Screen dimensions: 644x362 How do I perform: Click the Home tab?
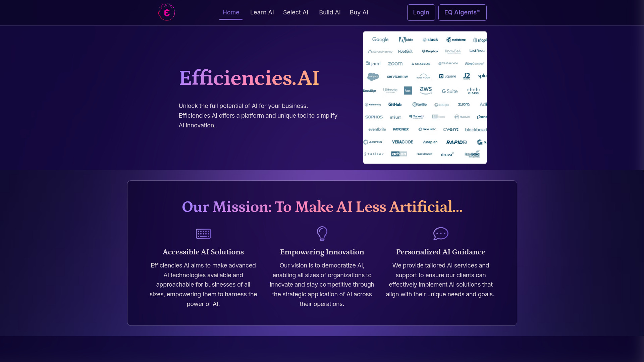(230, 12)
